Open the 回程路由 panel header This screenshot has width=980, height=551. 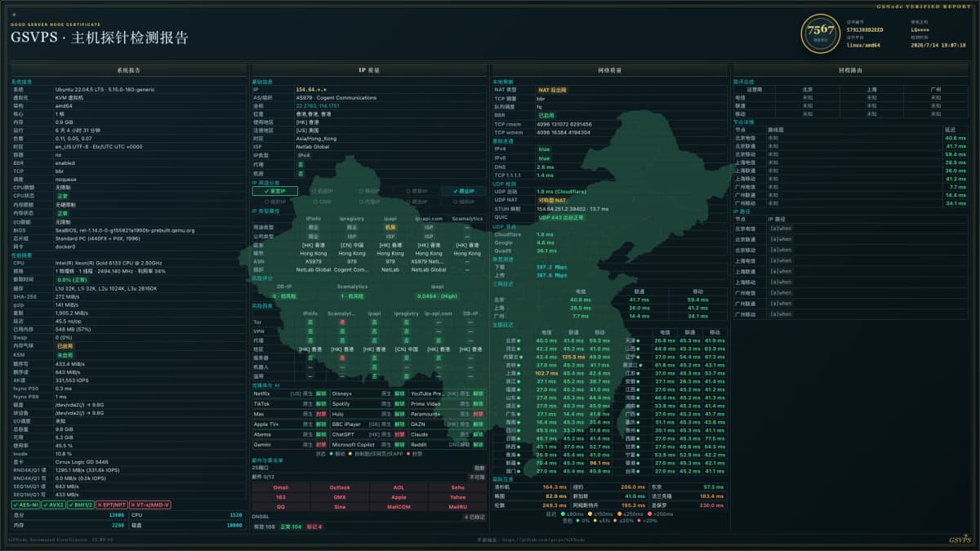pyautogui.click(x=849, y=71)
